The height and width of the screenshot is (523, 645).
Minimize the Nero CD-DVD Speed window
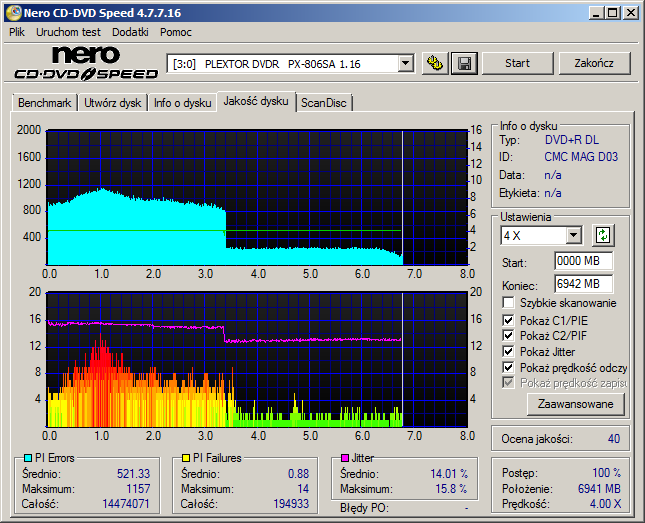point(596,13)
